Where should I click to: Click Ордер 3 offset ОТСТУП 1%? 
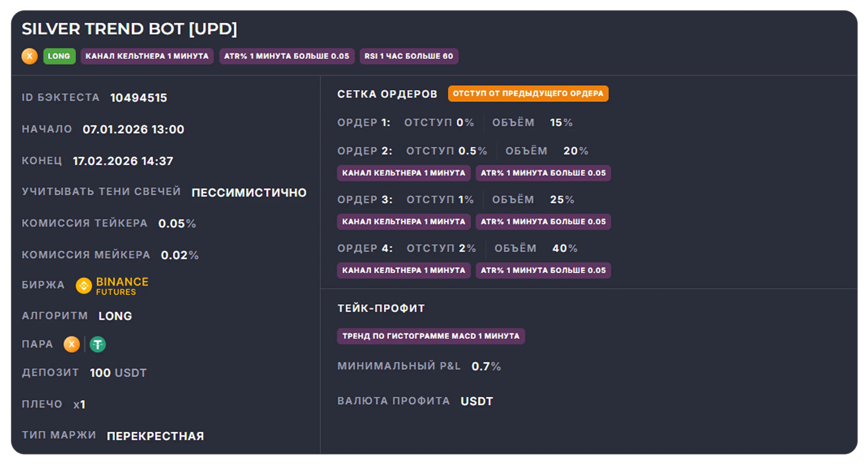pos(440,199)
